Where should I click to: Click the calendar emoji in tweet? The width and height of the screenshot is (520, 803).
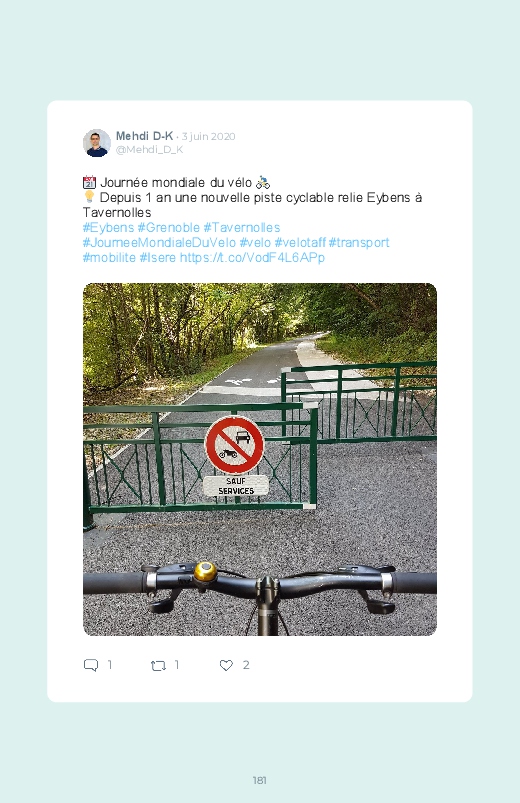pos(89,182)
